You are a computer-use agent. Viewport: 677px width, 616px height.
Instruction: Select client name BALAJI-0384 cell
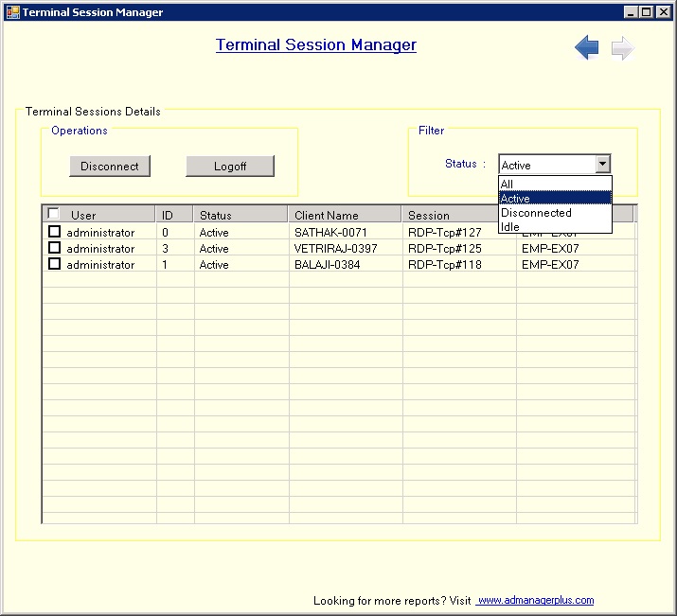(x=327, y=264)
